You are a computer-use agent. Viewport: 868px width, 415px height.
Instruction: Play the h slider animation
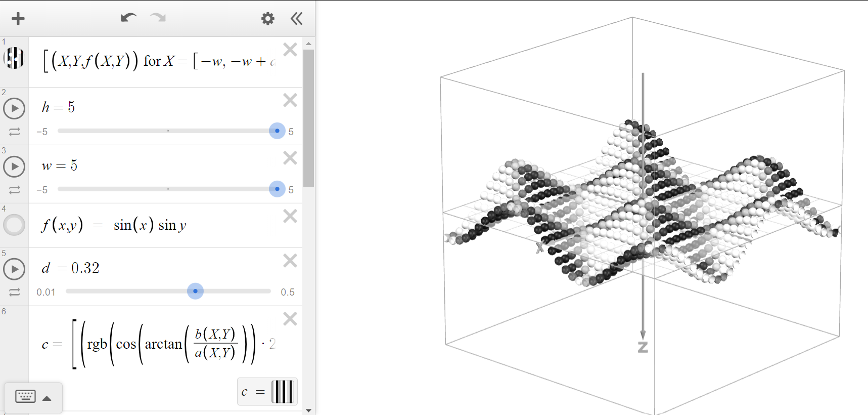14,108
